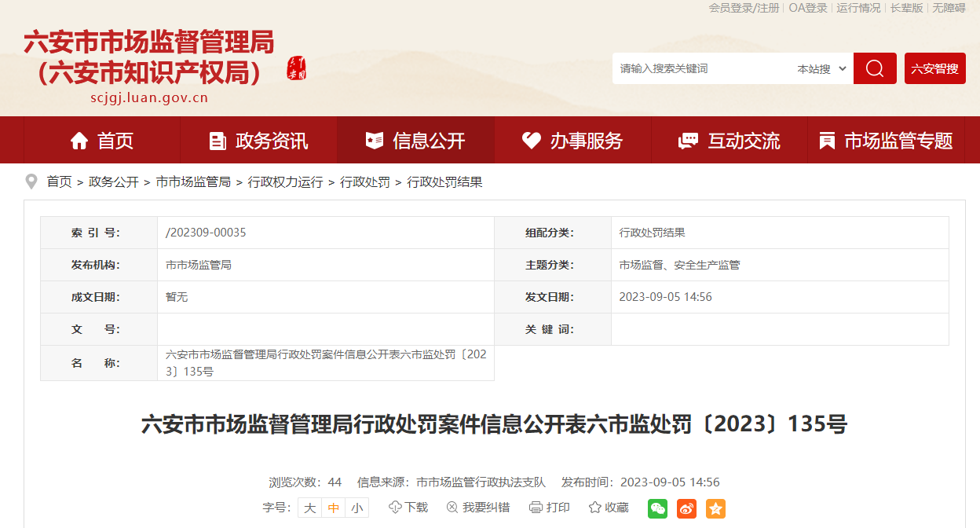Click 收藏 to bookmark page

pyautogui.click(x=616, y=508)
